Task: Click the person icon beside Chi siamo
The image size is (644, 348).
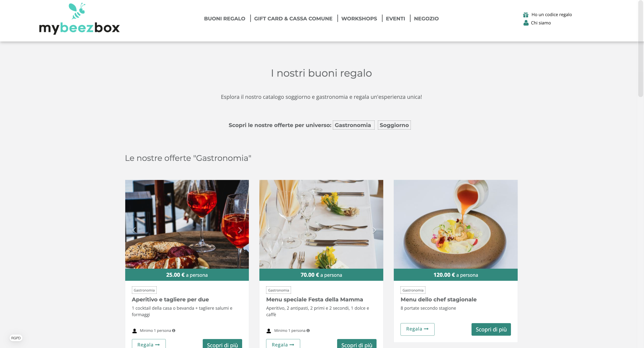Action: click(x=526, y=23)
